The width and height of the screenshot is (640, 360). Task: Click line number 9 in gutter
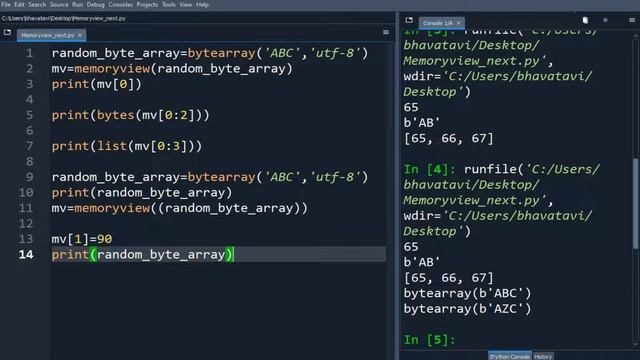pyautogui.click(x=29, y=177)
